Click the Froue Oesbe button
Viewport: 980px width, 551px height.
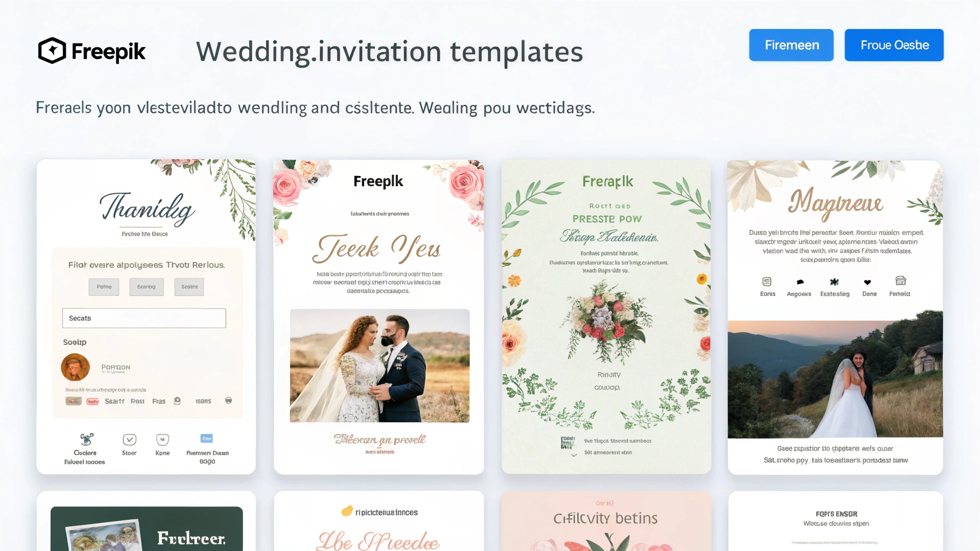pos(894,45)
